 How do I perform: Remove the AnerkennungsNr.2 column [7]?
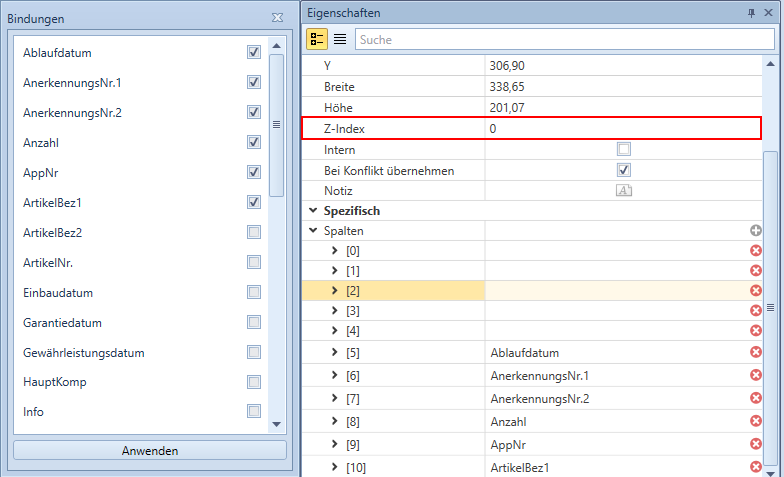click(756, 398)
